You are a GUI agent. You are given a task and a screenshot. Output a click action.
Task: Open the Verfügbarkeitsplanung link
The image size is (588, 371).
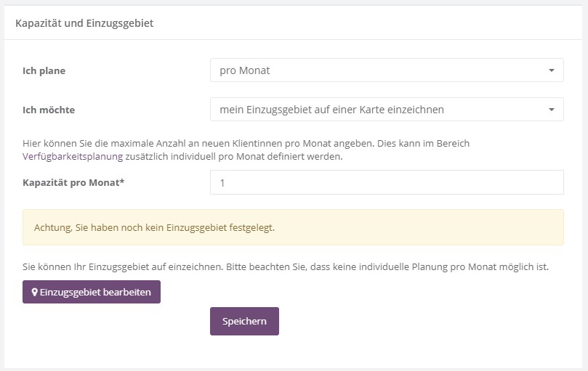(x=70, y=156)
